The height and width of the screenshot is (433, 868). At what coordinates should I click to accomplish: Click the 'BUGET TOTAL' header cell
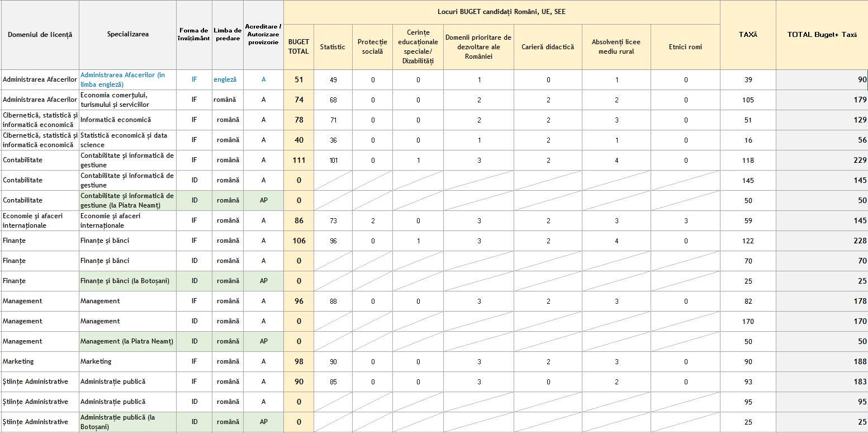pos(298,47)
